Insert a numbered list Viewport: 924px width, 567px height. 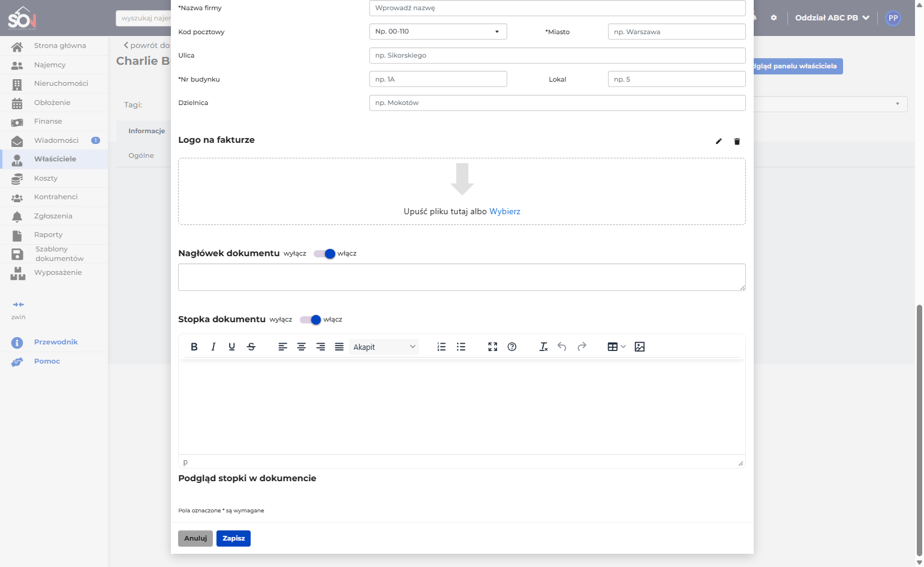coord(441,347)
